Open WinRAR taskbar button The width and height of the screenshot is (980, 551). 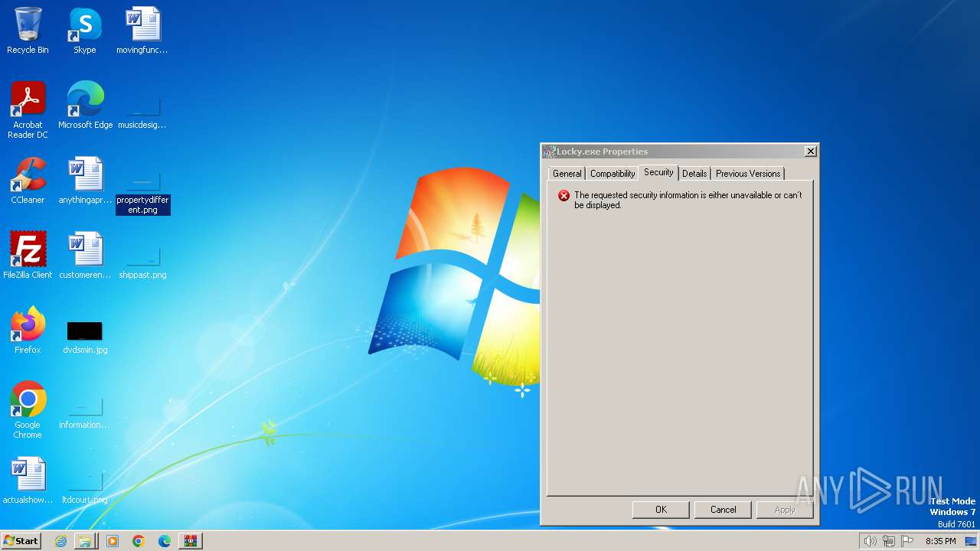[191, 541]
